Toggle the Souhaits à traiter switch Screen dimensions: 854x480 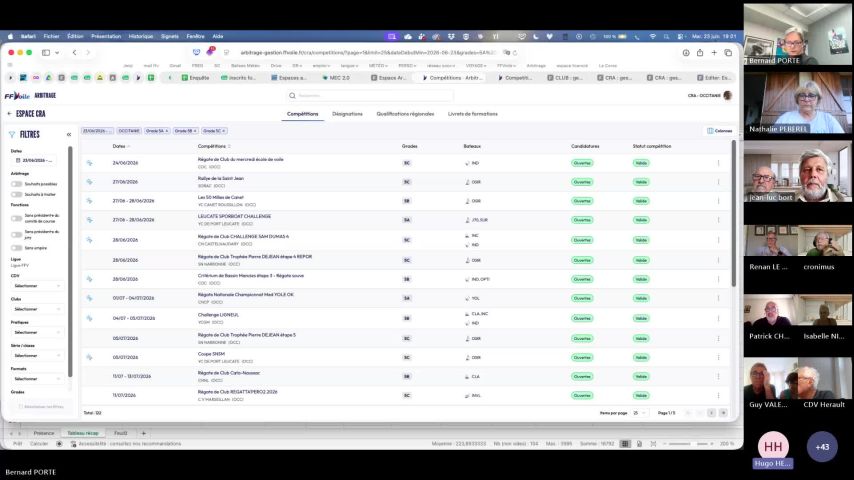tap(16, 195)
